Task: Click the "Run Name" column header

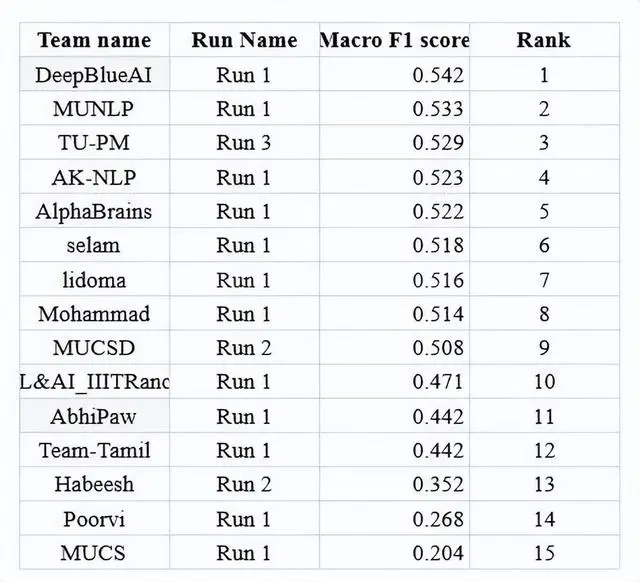Action: [244, 41]
